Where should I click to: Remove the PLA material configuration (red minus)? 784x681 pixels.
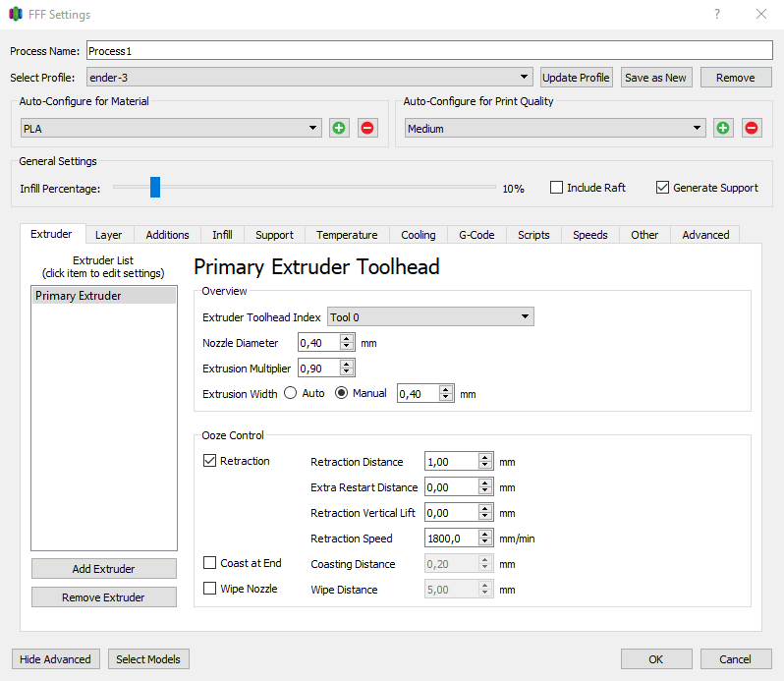(x=367, y=128)
